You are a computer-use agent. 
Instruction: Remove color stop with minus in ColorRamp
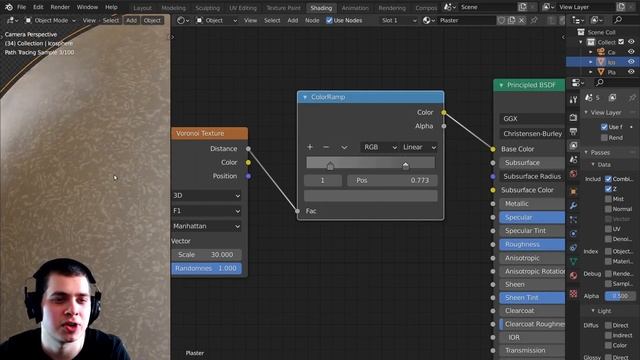tap(326, 147)
